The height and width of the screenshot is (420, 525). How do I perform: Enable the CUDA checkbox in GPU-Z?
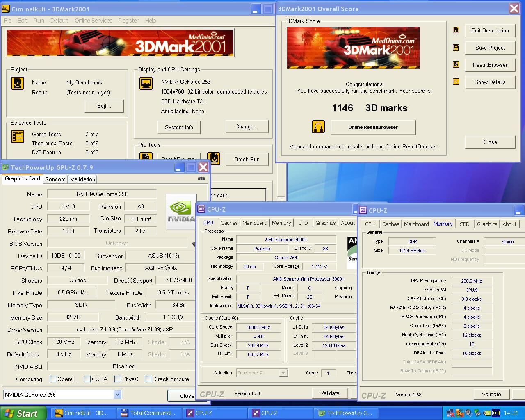click(x=87, y=379)
